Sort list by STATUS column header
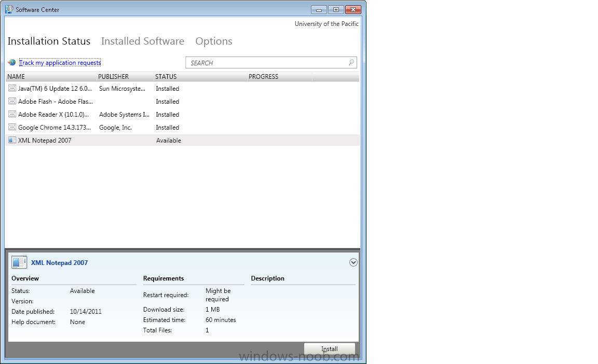 (x=200, y=77)
